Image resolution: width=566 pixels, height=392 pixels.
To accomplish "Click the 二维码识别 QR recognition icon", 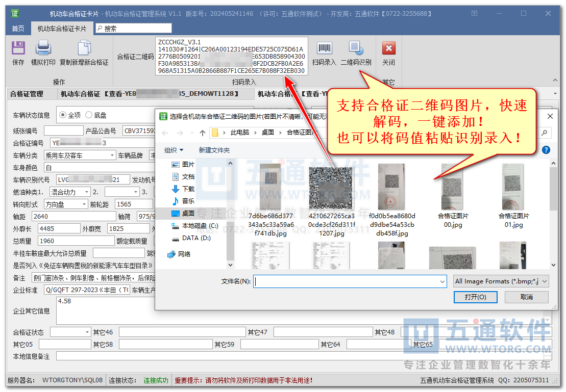I will 356,49.
